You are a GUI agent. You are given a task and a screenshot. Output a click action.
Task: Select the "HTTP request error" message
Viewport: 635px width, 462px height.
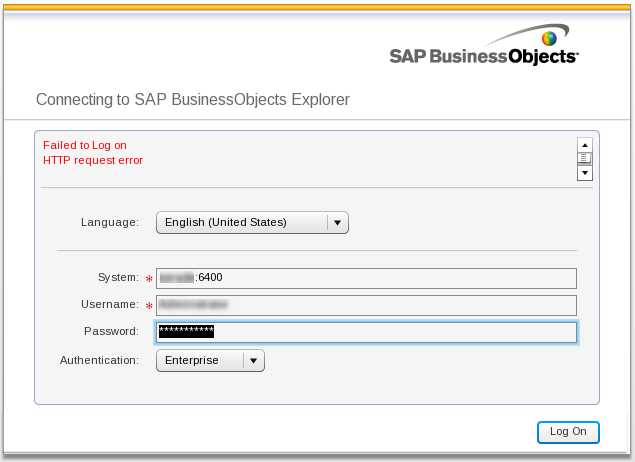[93, 160]
